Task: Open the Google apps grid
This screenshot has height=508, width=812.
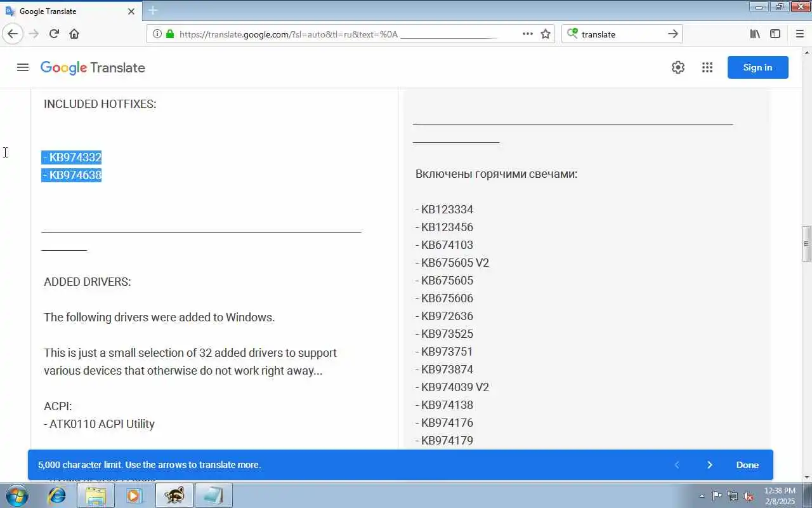Action: click(x=707, y=67)
